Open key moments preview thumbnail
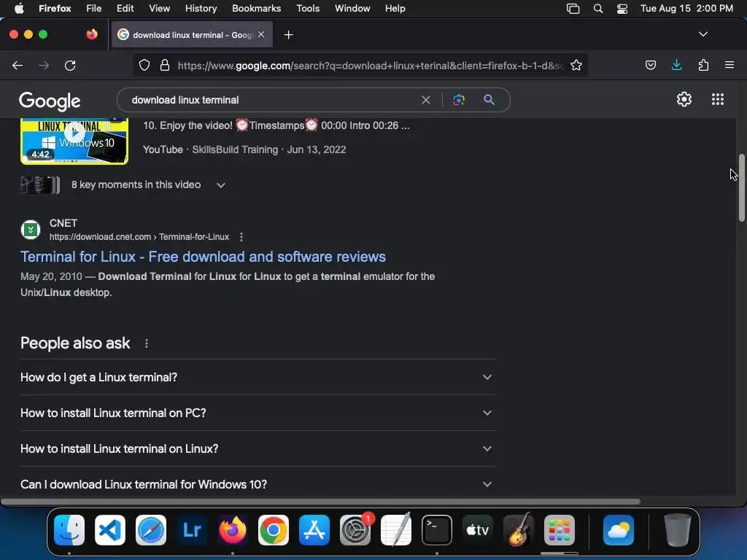Image resolution: width=747 pixels, height=560 pixels. click(41, 184)
